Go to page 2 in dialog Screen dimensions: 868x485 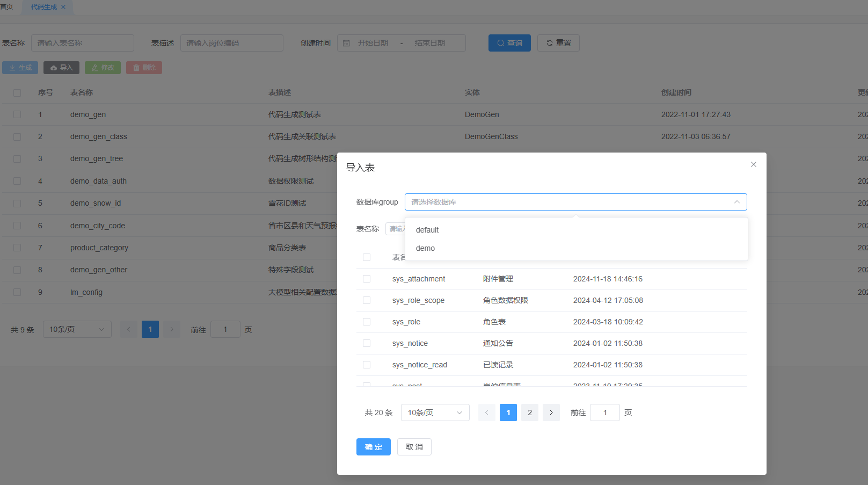coord(529,412)
